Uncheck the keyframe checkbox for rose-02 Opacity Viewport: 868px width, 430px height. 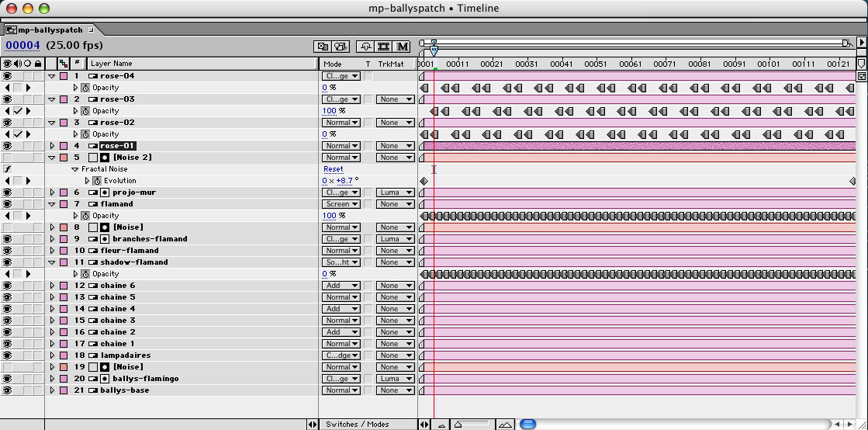point(18,134)
